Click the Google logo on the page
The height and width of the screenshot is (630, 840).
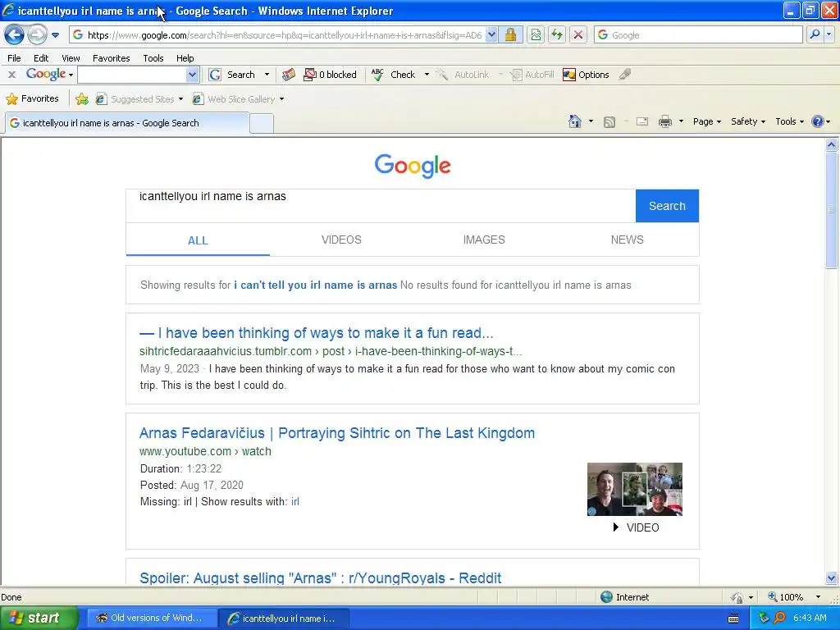coord(413,166)
